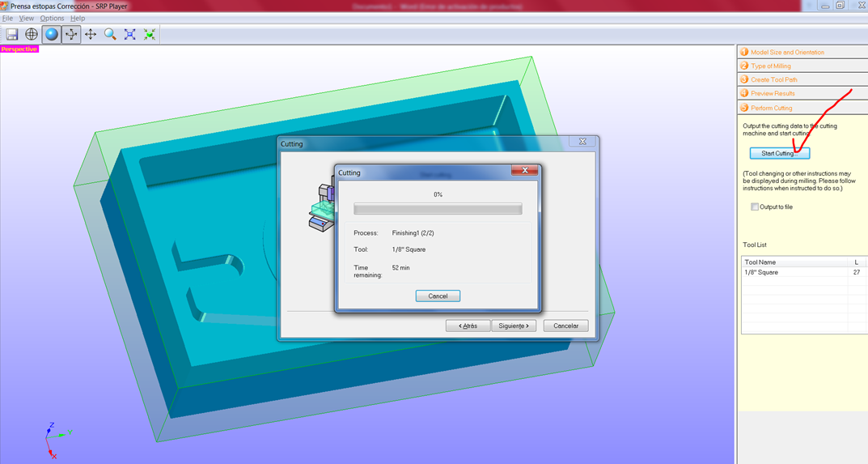Activate the pan move tool
Viewport: 868px width, 464px height.
[91, 34]
